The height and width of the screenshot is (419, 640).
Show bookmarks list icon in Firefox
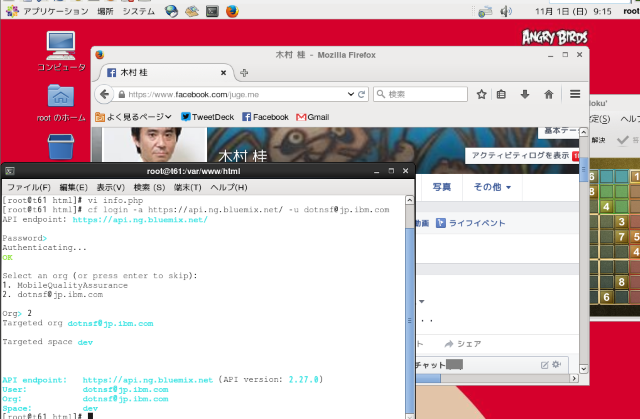click(x=501, y=94)
